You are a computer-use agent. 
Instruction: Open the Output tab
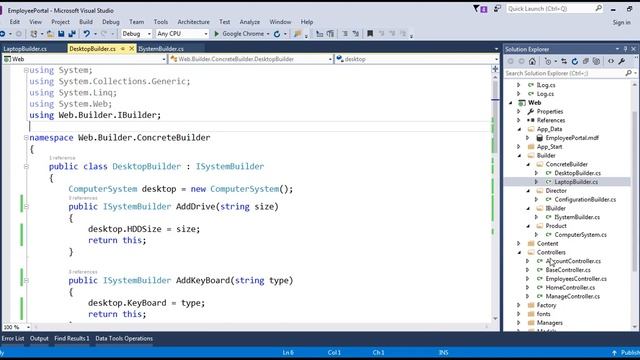point(39,338)
